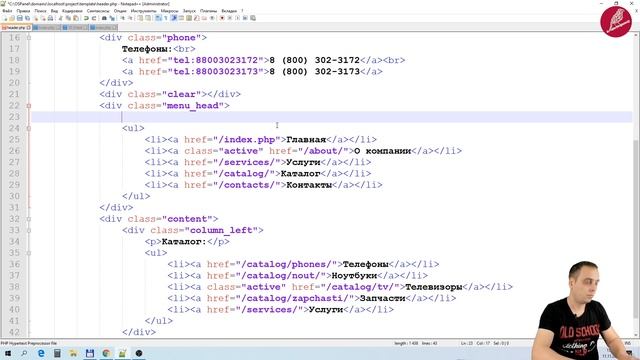The width and height of the screenshot is (640, 360).
Task: Click the word Телевизоры on line 38
Action: click(433, 287)
